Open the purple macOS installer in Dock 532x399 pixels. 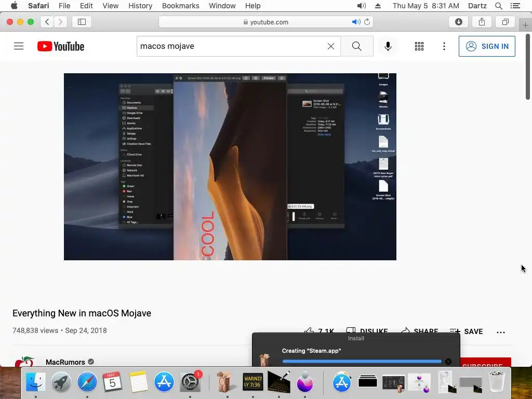(304, 382)
